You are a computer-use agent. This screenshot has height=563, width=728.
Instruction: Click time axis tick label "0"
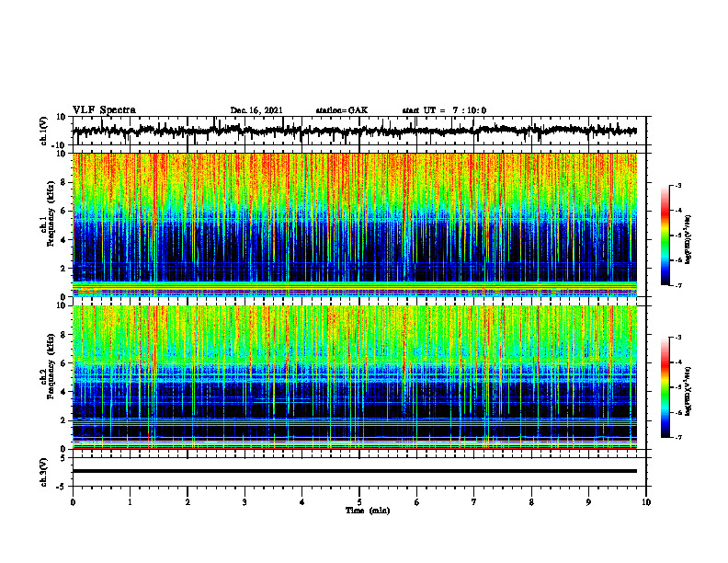(73, 502)
